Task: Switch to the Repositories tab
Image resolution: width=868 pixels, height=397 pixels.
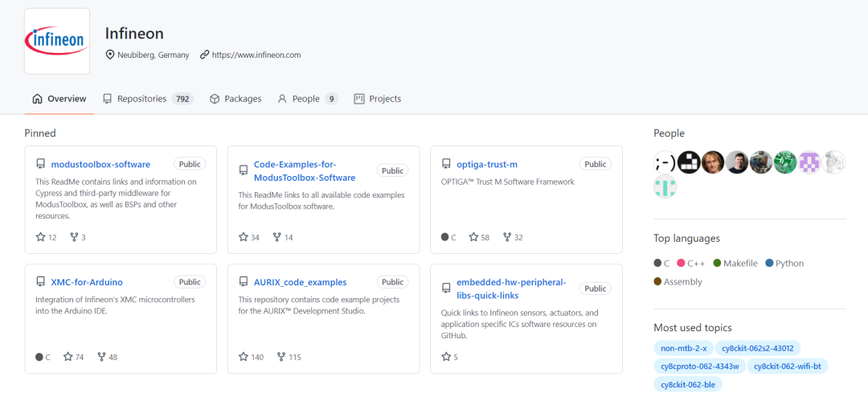Action: [x=148, y=99]
